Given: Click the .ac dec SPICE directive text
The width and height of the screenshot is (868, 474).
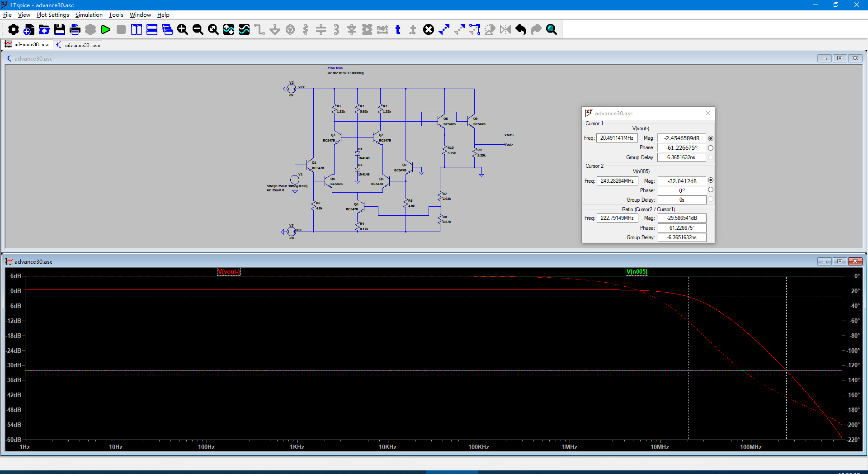Looking at the screenshot, I should pos(346,73).
